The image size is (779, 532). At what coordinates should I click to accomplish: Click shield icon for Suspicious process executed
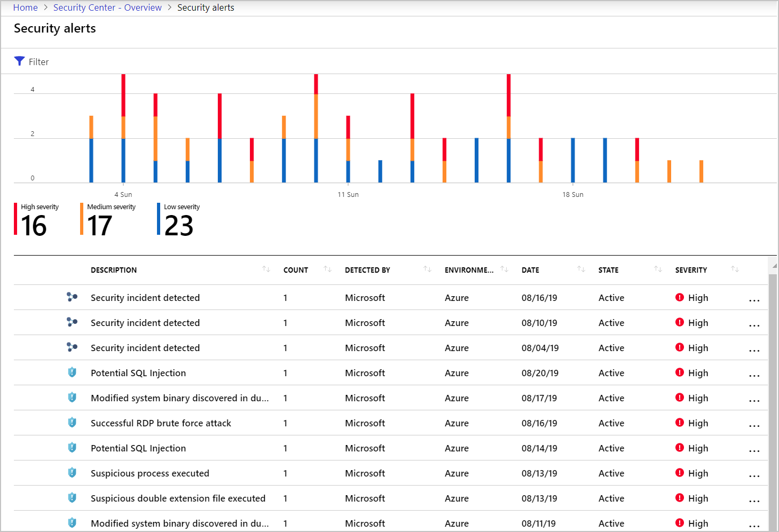[x=72, y=473]
